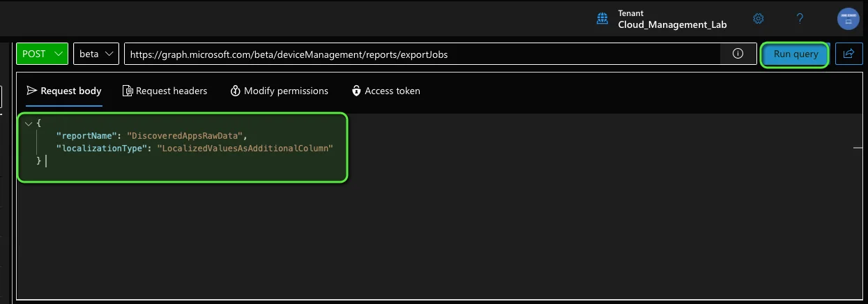The width and height of the screenshot is (868, 304).
Task: Open the Access token tab
Action: click(x=386, y=91)
